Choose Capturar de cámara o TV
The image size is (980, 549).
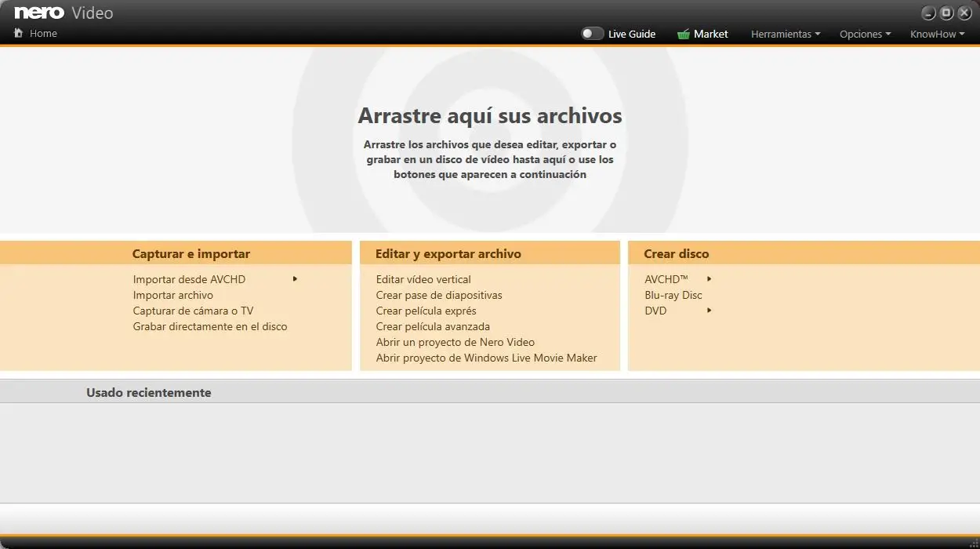193,311
